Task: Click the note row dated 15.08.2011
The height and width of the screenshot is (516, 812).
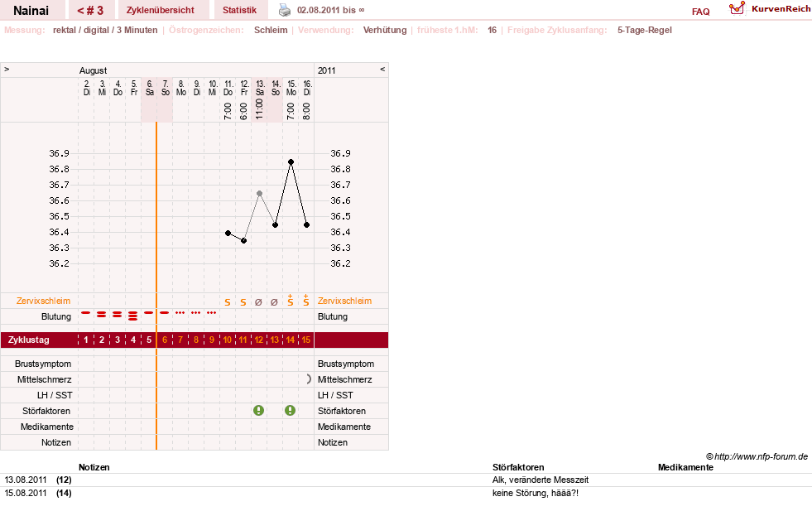Action: point(406,493)
